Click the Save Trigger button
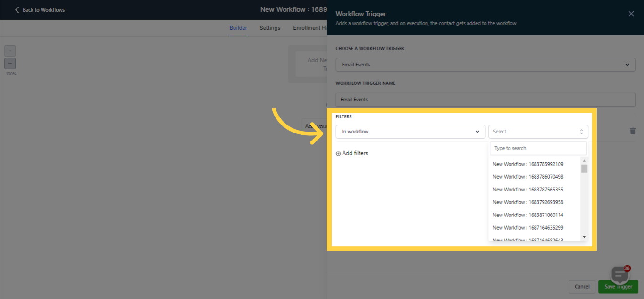The height and width of the screenshot is (299, 644). (618, 286)
